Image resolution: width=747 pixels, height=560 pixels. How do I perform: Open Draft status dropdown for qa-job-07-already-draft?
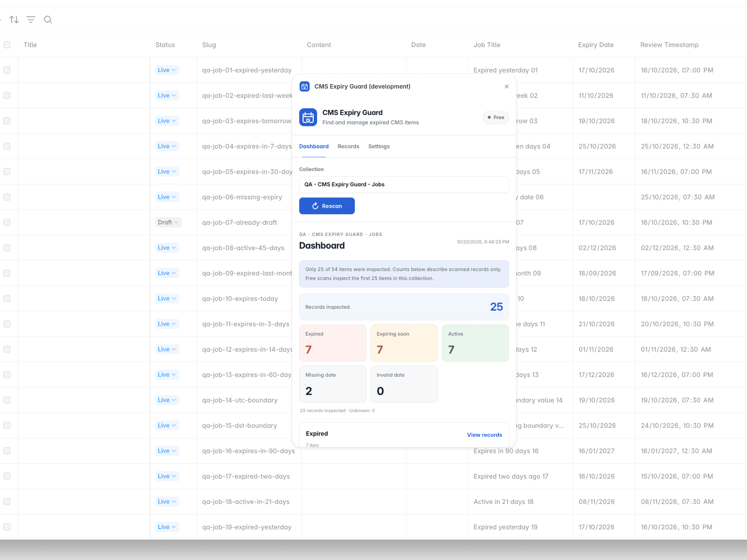click(169, 223)
